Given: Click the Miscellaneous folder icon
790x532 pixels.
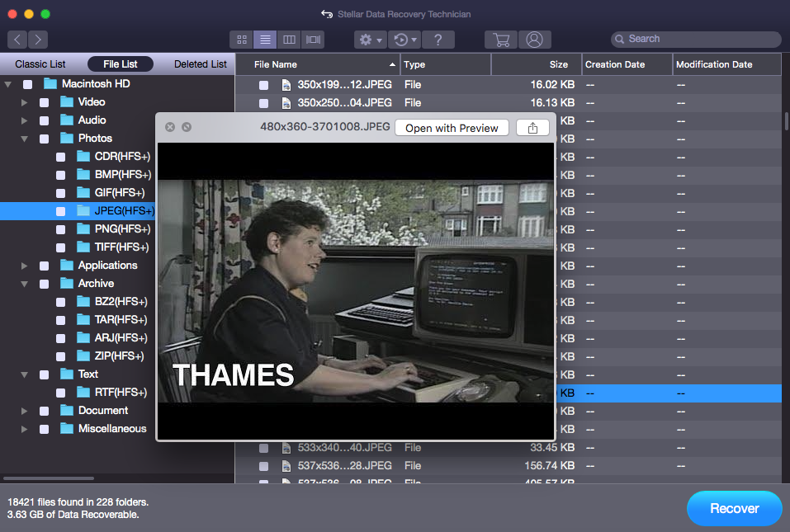Looking at the screenshot, I should coord(67,428).
